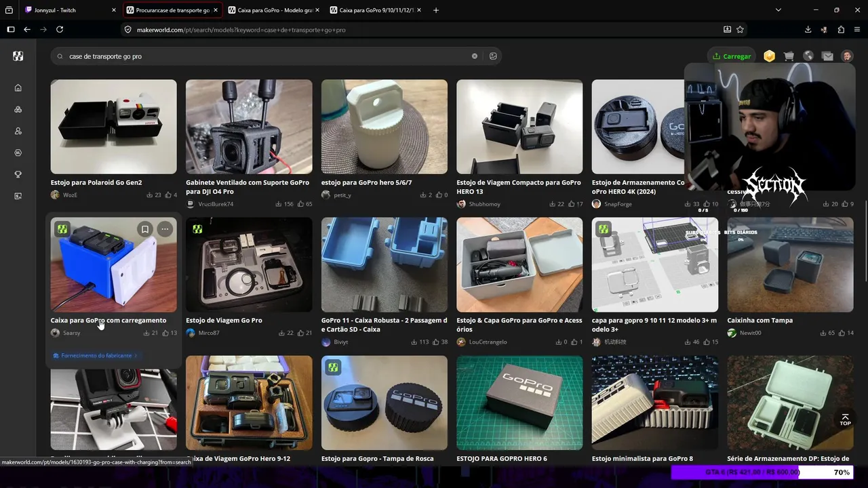Open the Estojo de Viagem Compacto HERO 13 thumbnail
This screenshot has height=488, width=868.
pyautogui.click(x=519, y=127)
